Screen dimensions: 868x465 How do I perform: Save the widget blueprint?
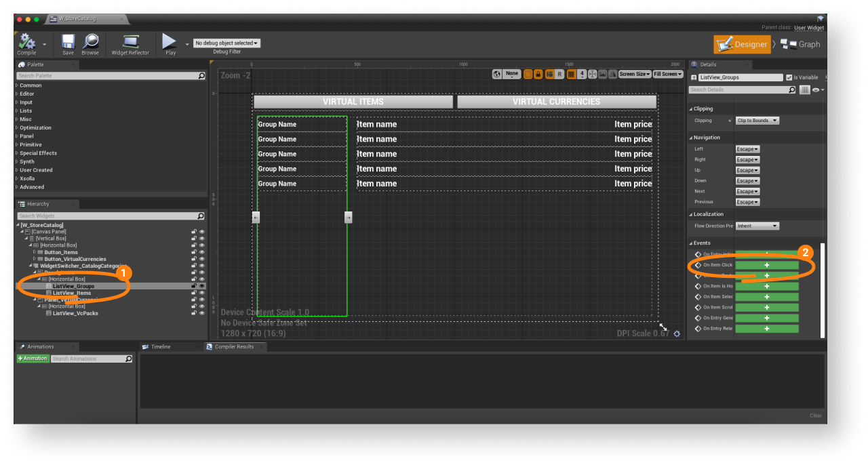click(68, 43)
